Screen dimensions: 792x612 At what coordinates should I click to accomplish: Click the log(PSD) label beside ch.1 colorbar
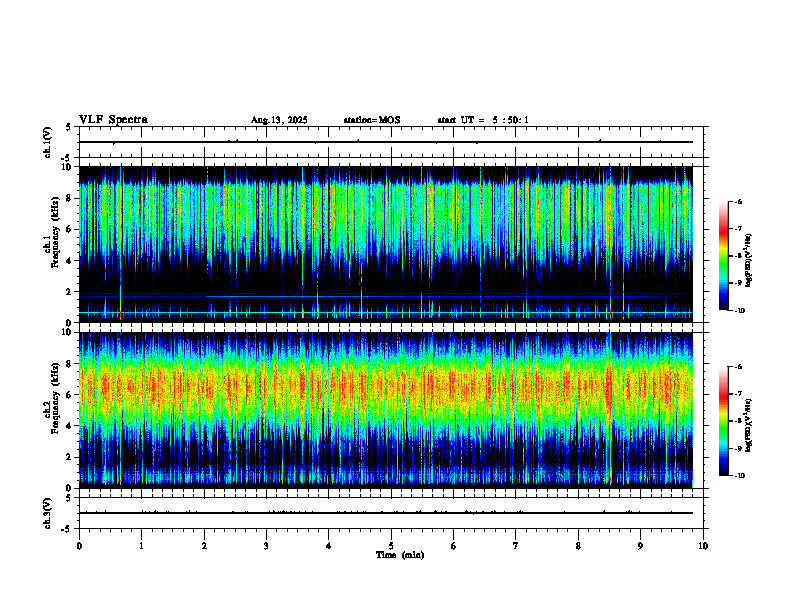[749, 261]
